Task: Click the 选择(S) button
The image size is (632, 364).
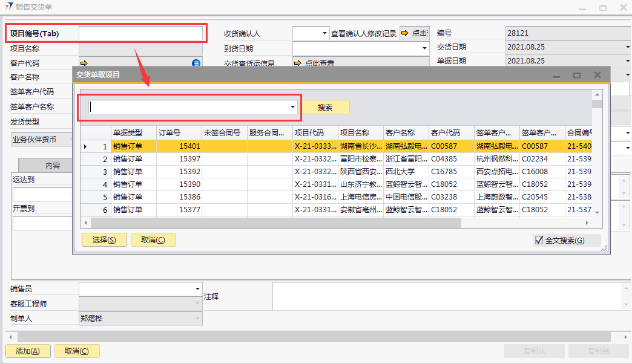Action: tap(104, 240)
